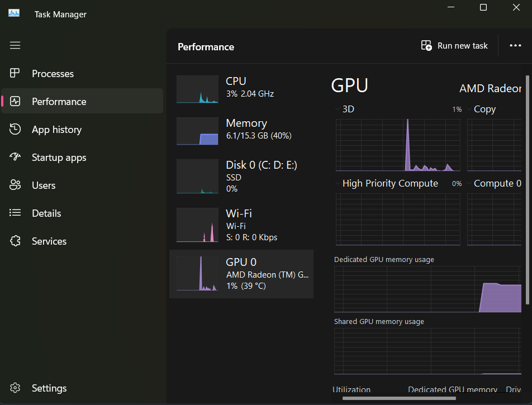Open the Processes page
The width and height of the screenshot is (532, 405).
(x=82, y=74)
